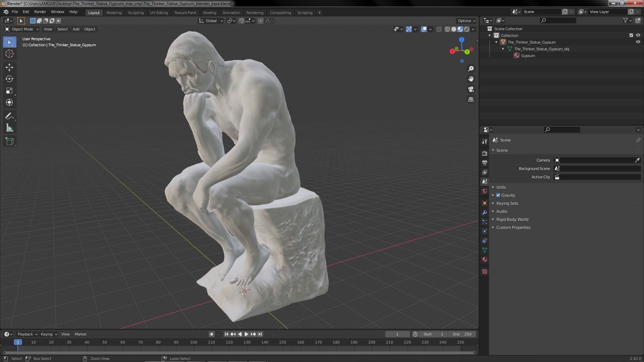Hide the Collection with eye icon
The image size is (644, 362).
[x=638, y=35]
